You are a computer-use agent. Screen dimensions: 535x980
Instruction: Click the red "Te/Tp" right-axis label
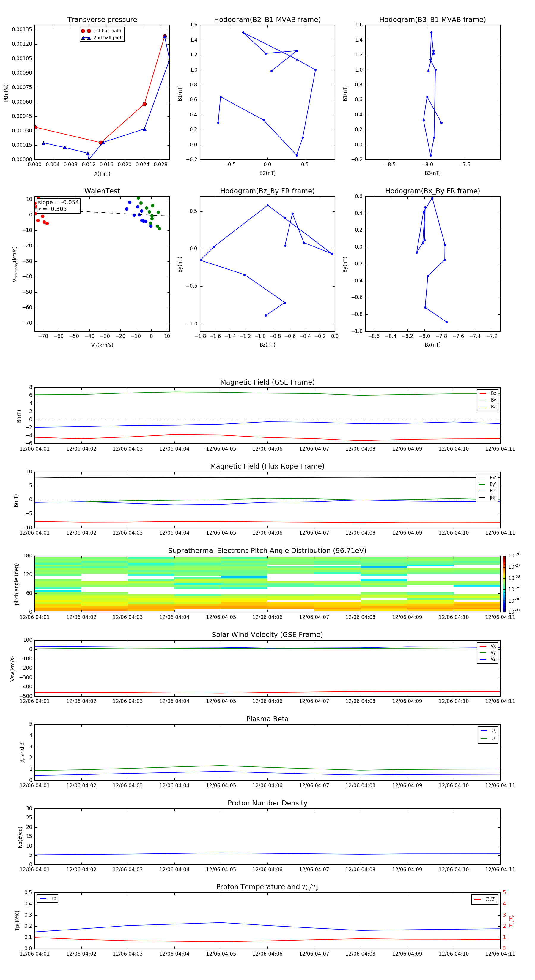click(x=512, y=921)
